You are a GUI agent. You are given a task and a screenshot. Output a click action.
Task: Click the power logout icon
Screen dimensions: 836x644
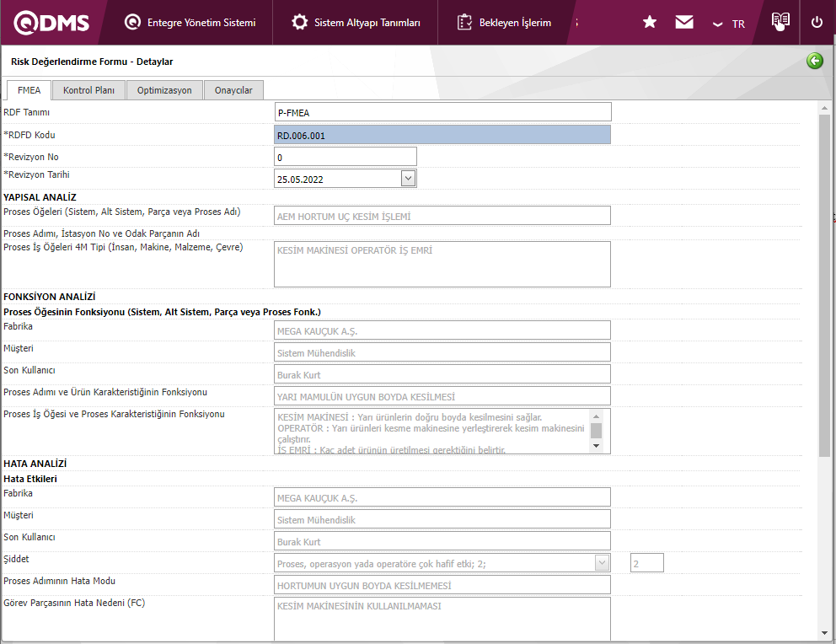817,23
